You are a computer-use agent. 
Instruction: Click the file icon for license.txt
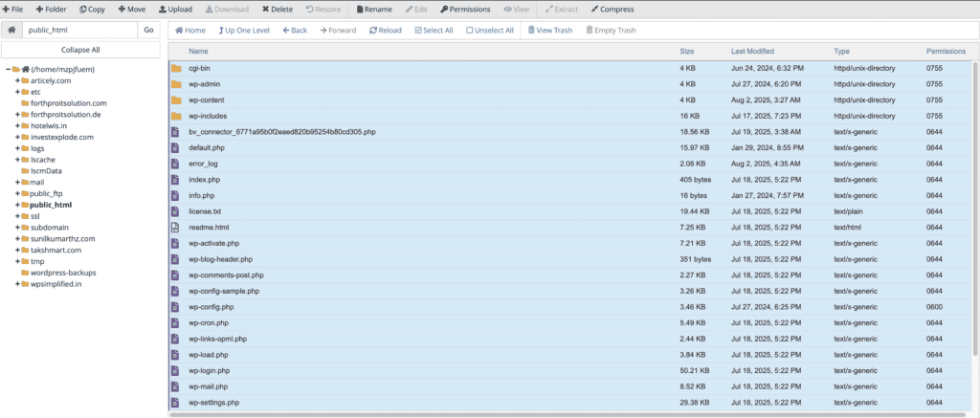click(x=175, y=211)
